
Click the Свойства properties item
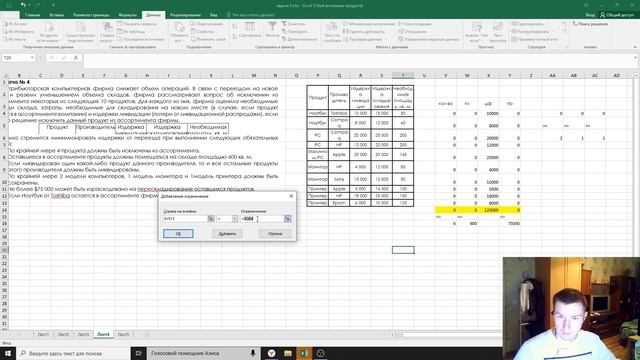click(202, 31)
